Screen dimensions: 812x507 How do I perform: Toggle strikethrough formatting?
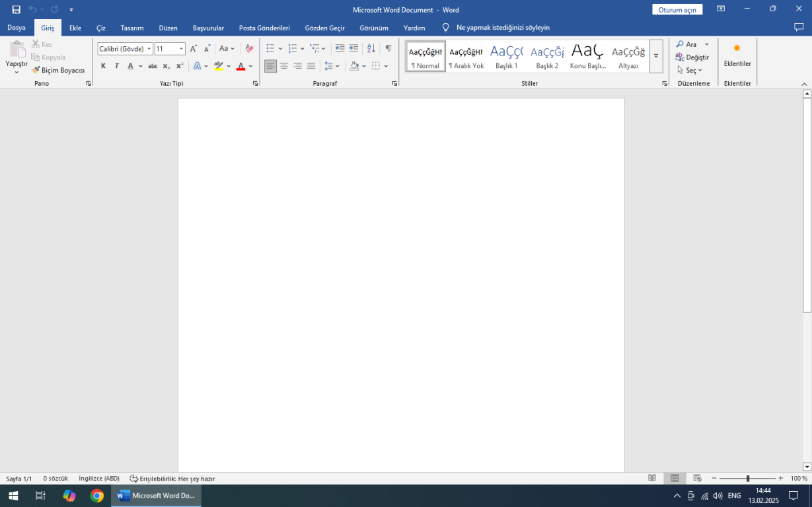(153, 66)
